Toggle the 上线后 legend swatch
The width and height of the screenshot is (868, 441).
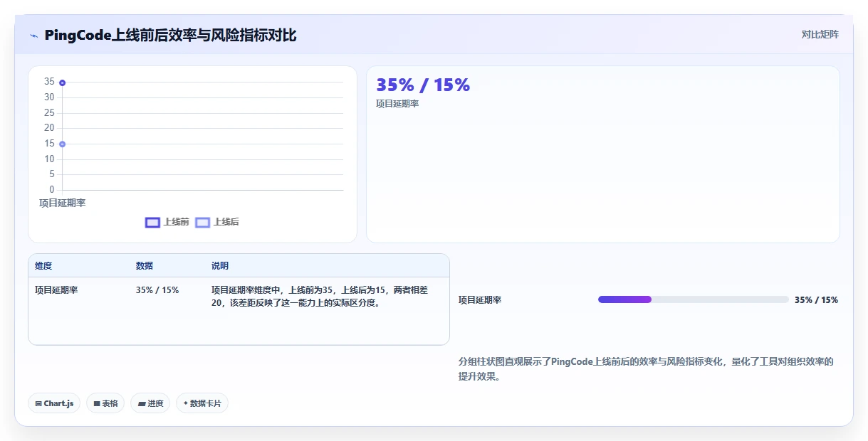(203, 222)
